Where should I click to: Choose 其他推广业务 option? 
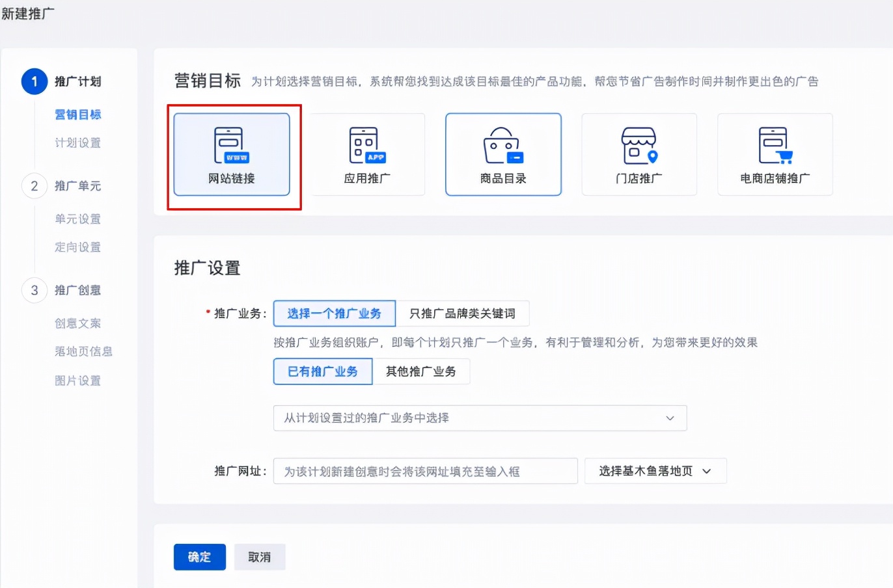[421, 371]
